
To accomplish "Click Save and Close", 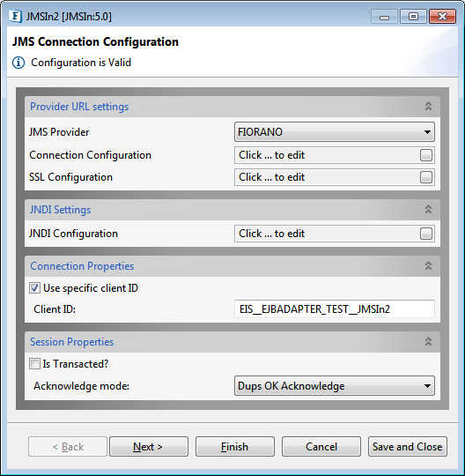I will [408, 447].
